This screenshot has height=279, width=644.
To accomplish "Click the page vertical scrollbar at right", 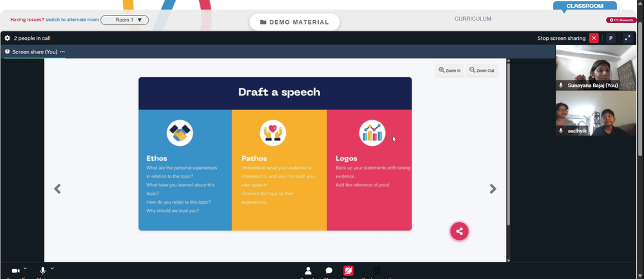I will tap(641, 88).
